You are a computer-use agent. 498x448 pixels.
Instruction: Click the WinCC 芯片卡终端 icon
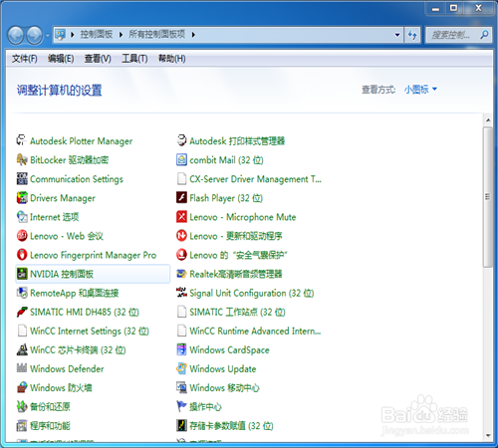pyautogui.click(x=22, y=349)
